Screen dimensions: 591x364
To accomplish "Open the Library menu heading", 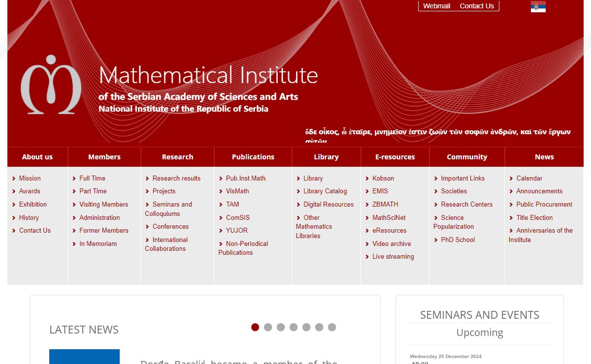I will click(327, 157).
